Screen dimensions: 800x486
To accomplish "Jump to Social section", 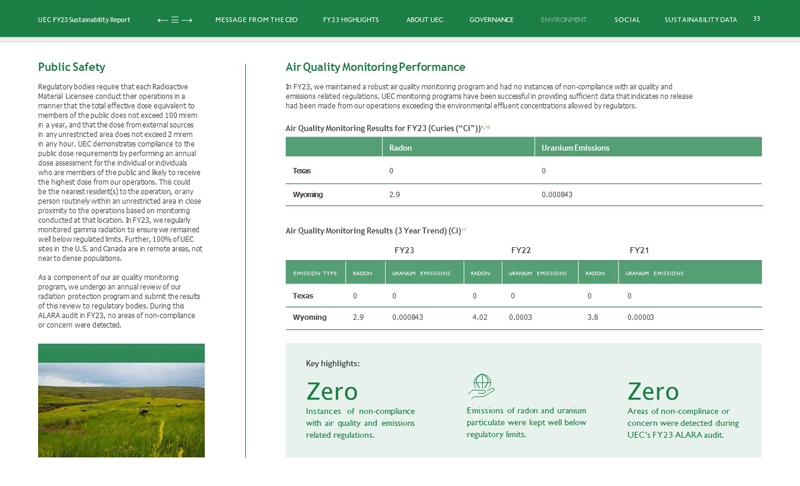I will click(x=627, y=20).
